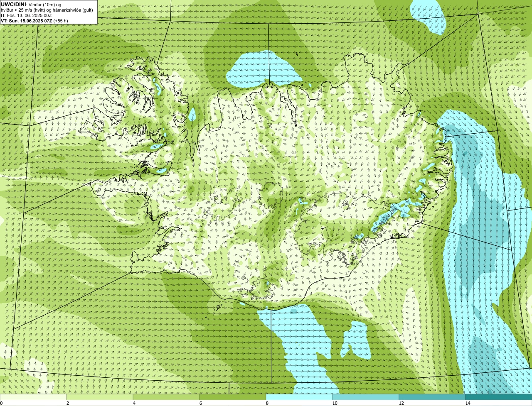Image resolution: width=532 pixels, height=406 pixels.
Task: Click the legend value label '10'
Action: click(335, 403)
